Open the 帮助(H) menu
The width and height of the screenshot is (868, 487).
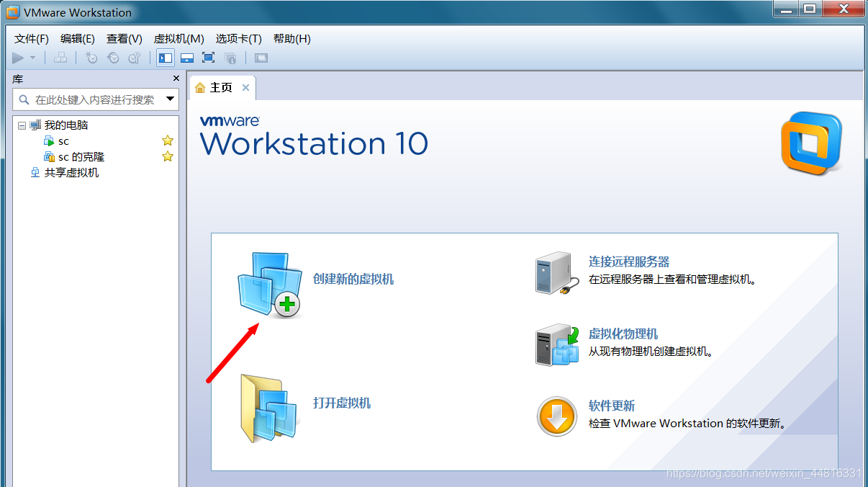292,39
